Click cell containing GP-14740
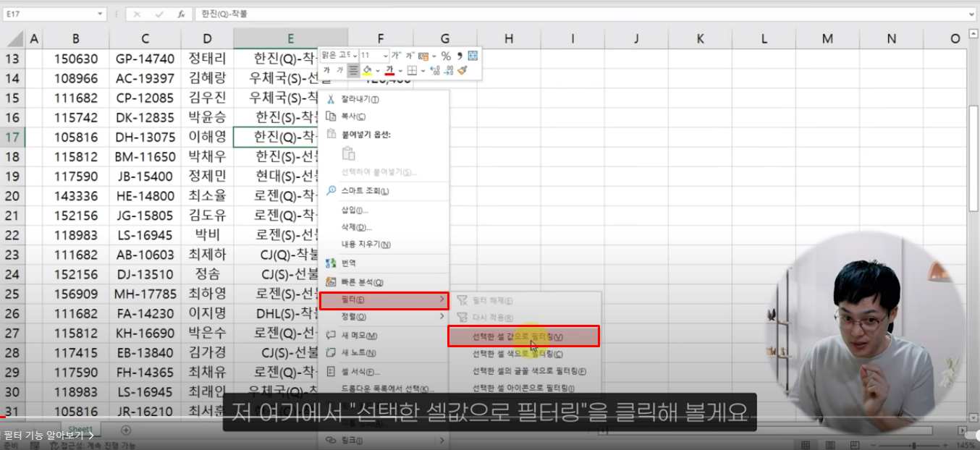Image resolution: width=980 pixels, height=450 pixels. click(145, 59)
